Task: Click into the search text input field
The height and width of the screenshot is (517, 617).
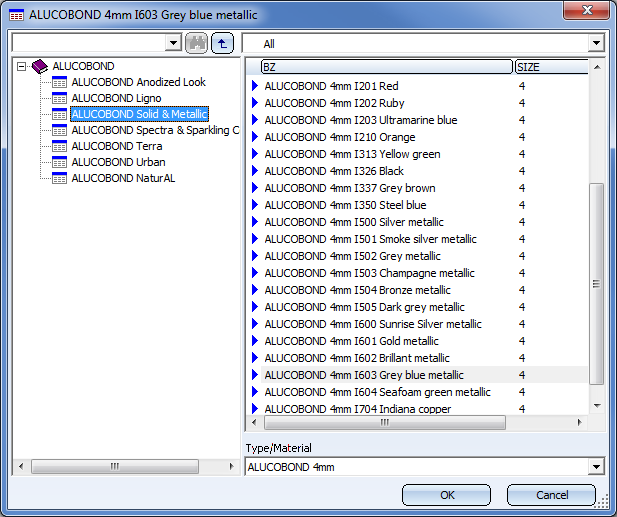Action: pyautogui.click(x=89, y=42)
